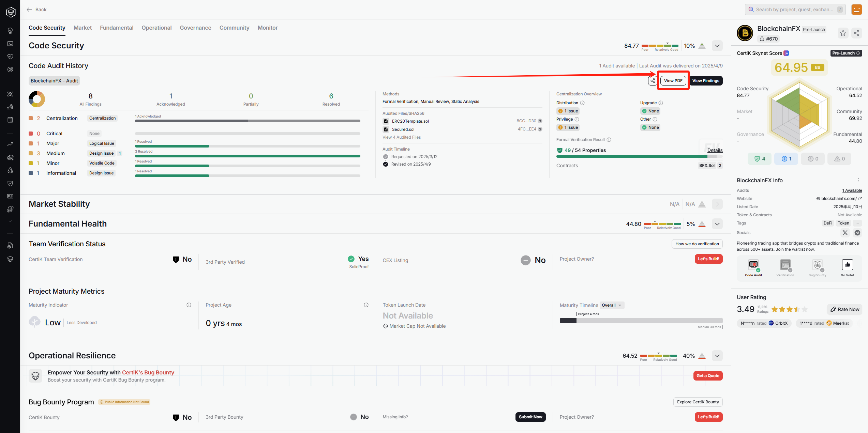This screenshot has height=433, width=868.
Task: Collapse the Fundamental Health section chevron
Action: coord(717,224)
